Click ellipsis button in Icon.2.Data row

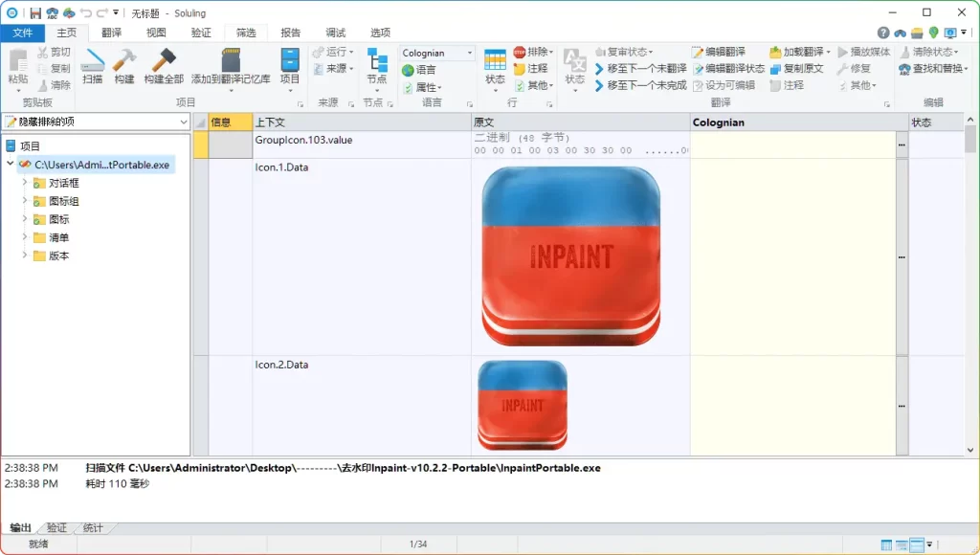(902, 406)
